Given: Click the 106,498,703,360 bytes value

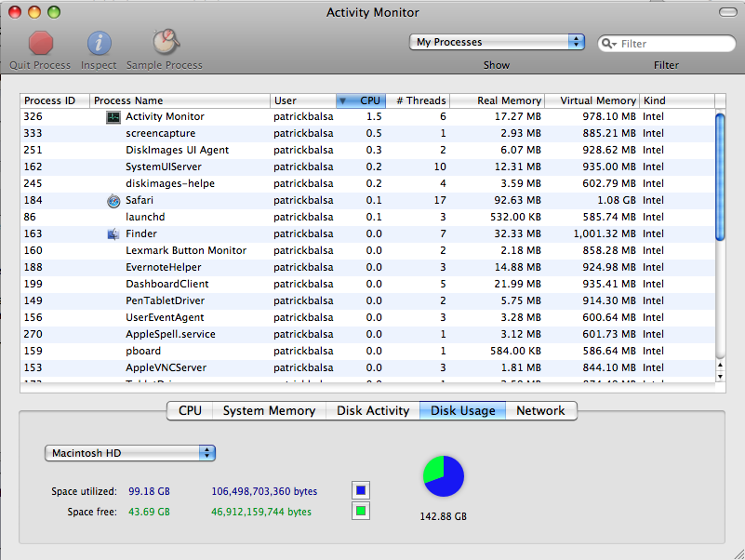Looking at the screenshot, I should click(264, 491).
